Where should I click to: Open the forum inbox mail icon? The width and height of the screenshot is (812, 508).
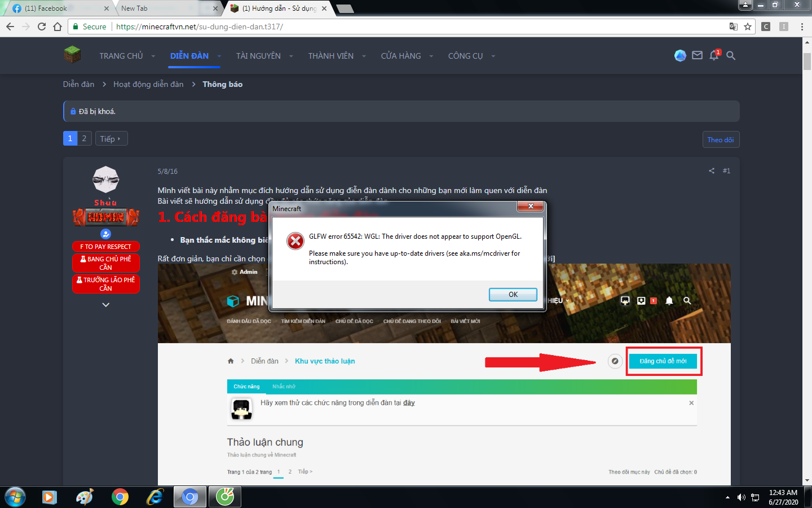pos(698,55)
